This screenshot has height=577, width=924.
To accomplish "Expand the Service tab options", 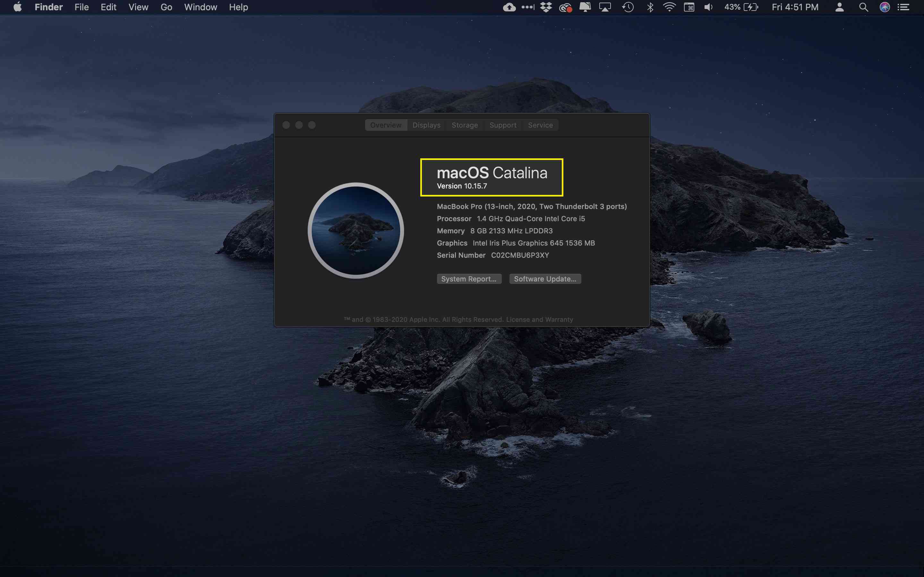I will tap(540, 125).
